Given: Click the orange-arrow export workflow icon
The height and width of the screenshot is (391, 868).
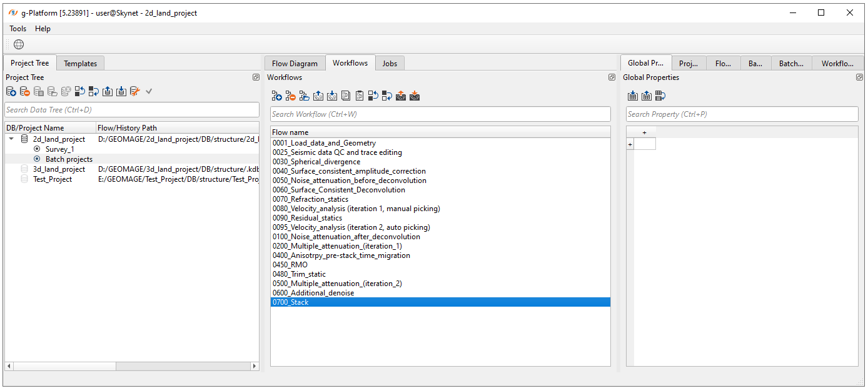Looking at the screenshot, I should point(401,96).
